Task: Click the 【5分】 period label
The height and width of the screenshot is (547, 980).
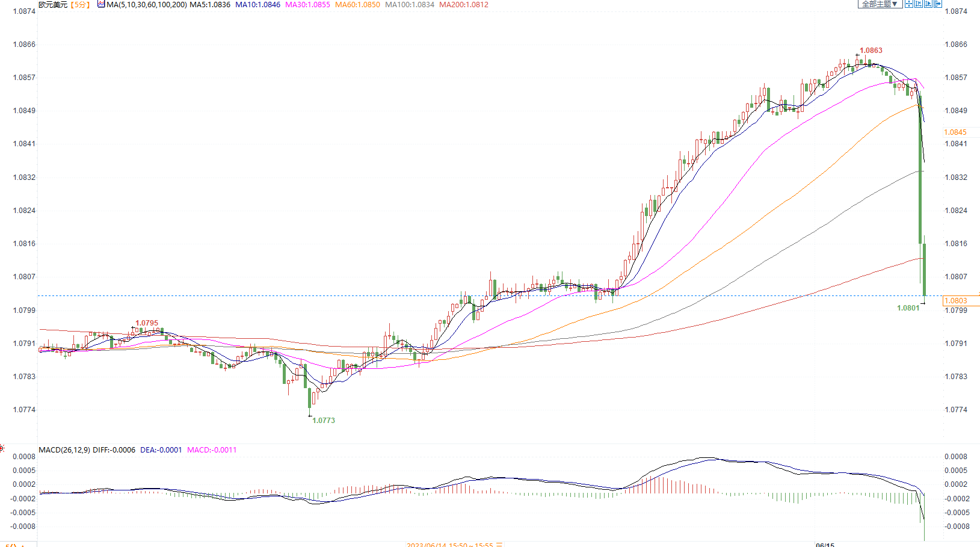Action: pos(80,5)
